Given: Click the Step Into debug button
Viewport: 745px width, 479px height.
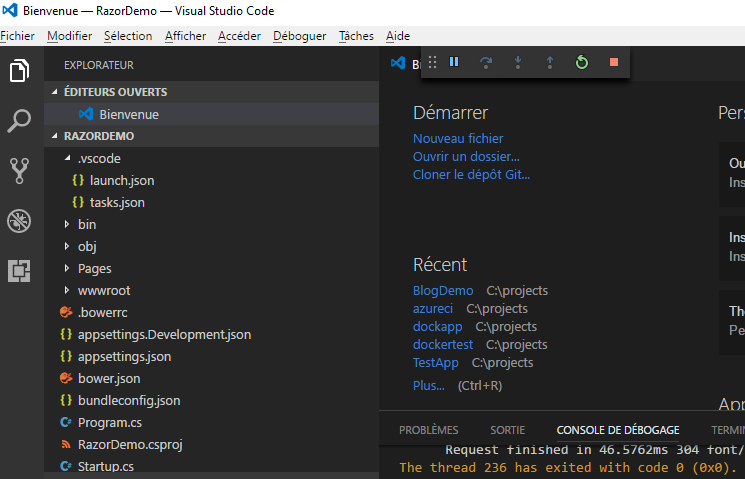Looking at the screenshot, I should tap(518, 62).
